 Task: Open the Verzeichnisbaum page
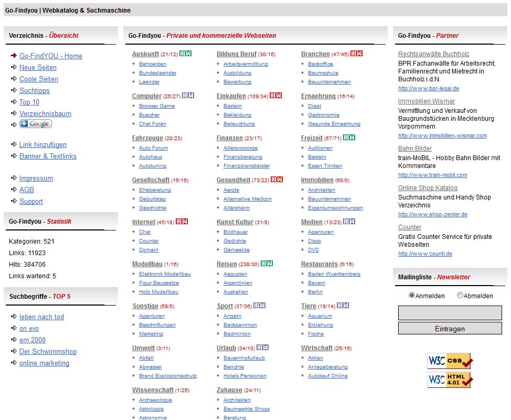pos(45,113)
